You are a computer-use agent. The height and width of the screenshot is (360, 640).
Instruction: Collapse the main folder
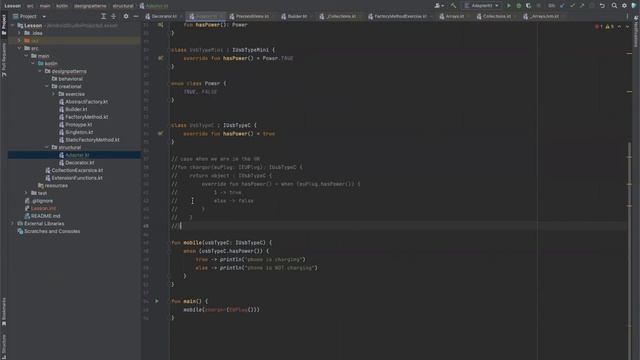(x=26, y=56)
